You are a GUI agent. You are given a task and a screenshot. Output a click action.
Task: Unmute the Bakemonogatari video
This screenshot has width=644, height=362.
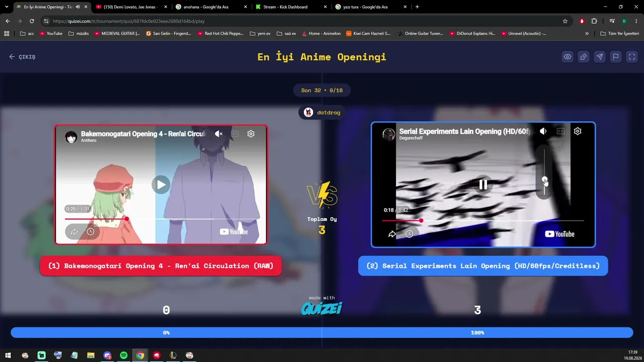point(218,134)
